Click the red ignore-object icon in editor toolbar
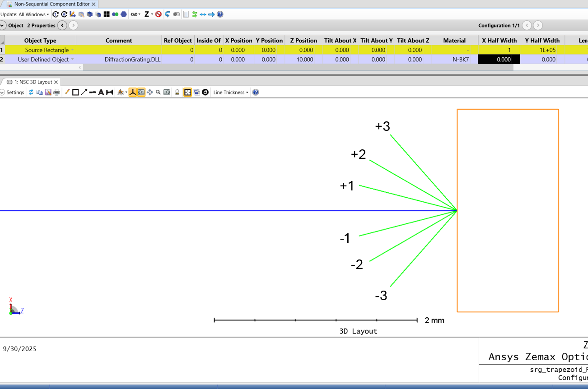Image resolution: width=588 pixels, height=389 pixels. coord(159,14)
